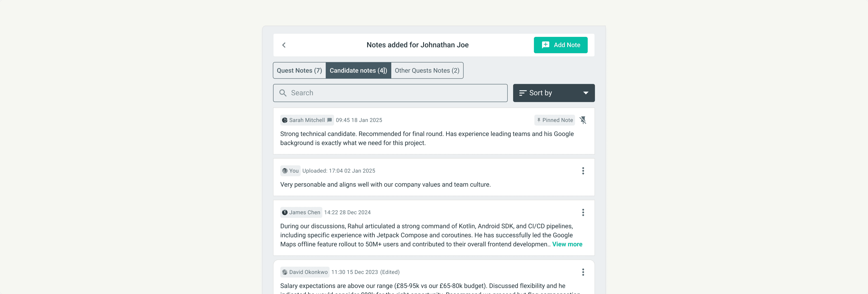Click View more on James Chen's note
This screenshot has height=294, width=868.
tap(567, 244)
